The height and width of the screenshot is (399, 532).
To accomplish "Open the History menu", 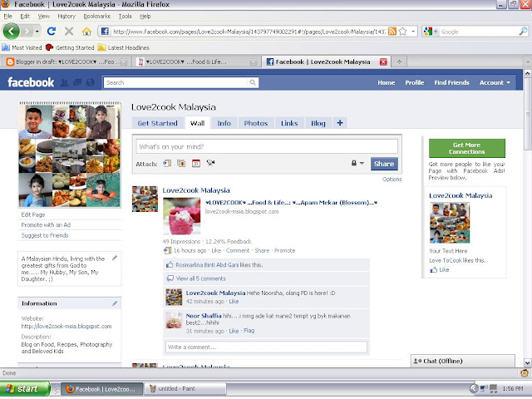I will [x=66, y=16].
